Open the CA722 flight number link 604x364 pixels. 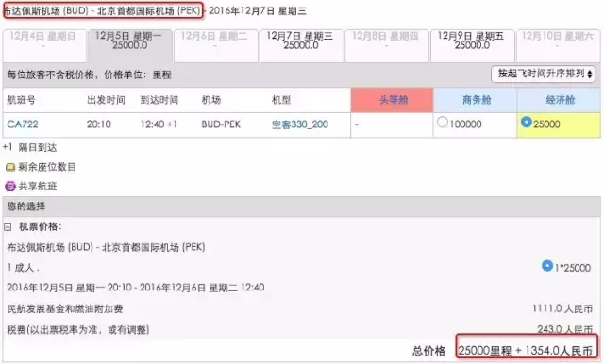pos(23,124)
